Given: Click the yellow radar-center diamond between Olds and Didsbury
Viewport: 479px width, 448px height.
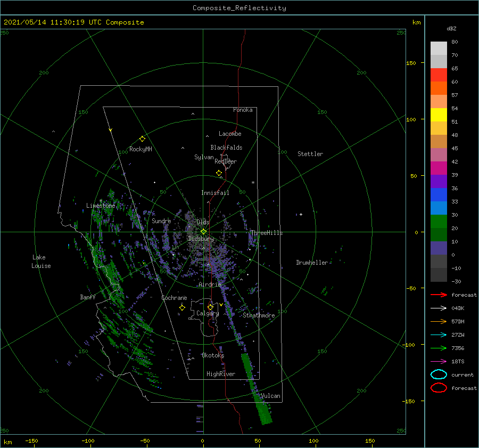Looking at the screenshot, I should [x=203, y=232].
